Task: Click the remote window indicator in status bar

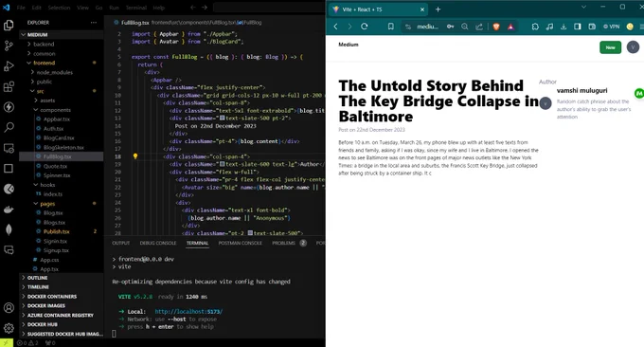Action: 7,343
